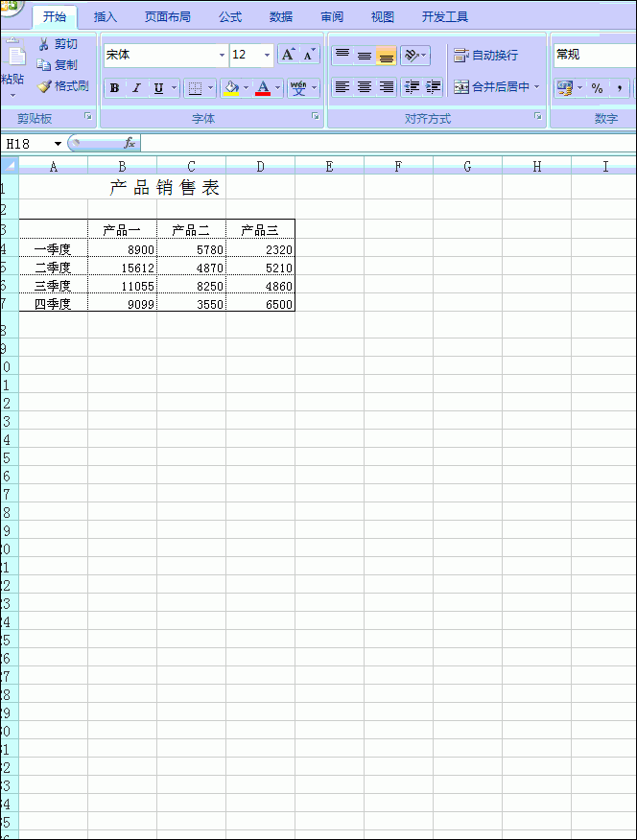Toggle Underline formatting
This screenshot has width=637, height=840.
click(158, 88)
